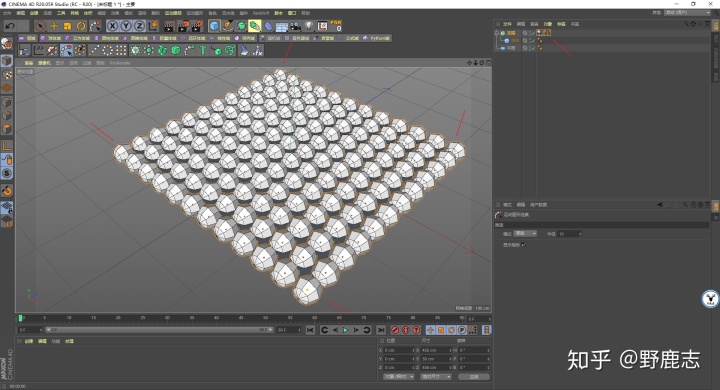Image resolution: width=720 pixels, height=390 pixels.
Task: Click the Camera object icon
Action: [295, 26]
